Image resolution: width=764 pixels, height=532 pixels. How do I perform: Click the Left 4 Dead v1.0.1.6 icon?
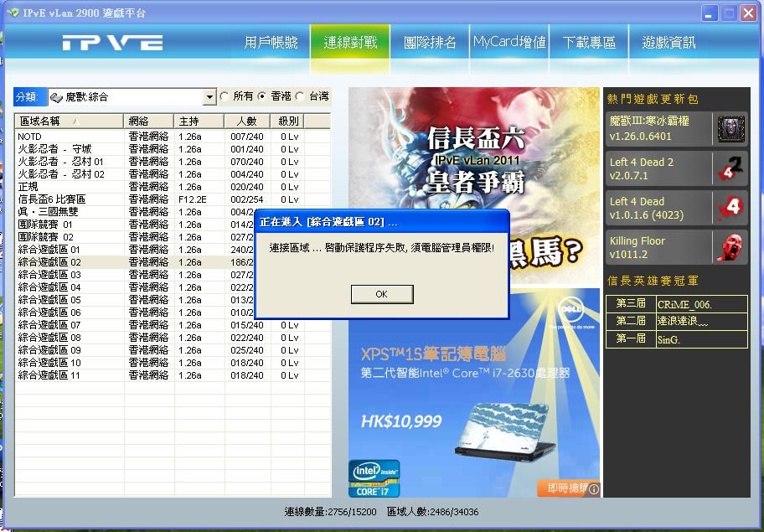(730, 208)
